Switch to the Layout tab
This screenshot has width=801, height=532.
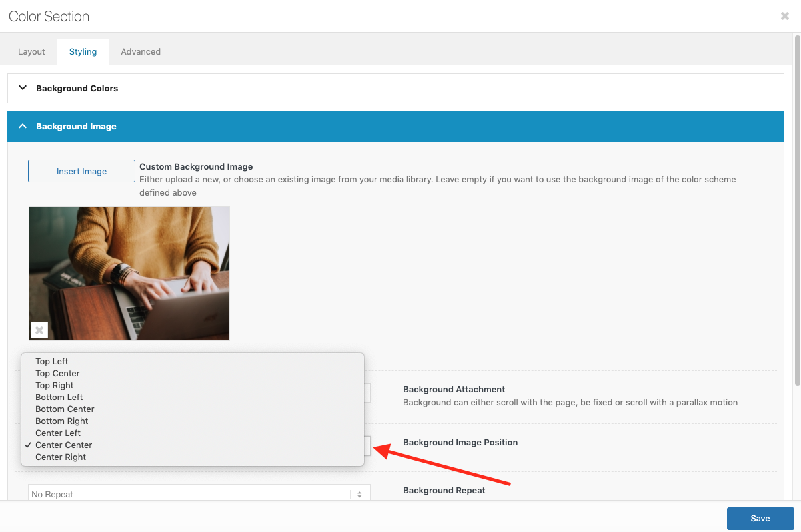(x=31, y=51)
